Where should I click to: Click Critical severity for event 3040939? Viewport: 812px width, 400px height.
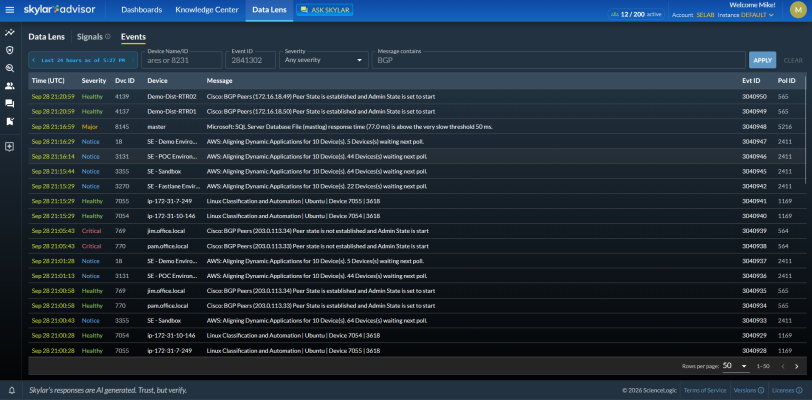tap(92, 231)
